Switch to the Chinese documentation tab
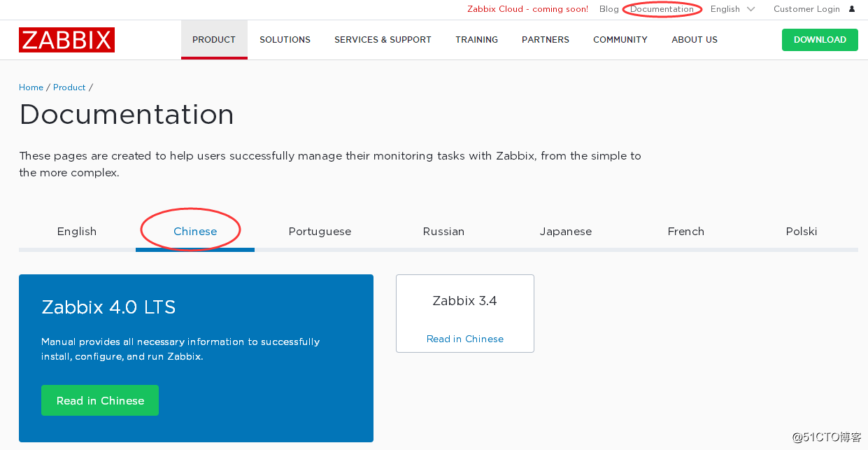Viewport: 868px width, 450px height. click(x=195, y=232)
